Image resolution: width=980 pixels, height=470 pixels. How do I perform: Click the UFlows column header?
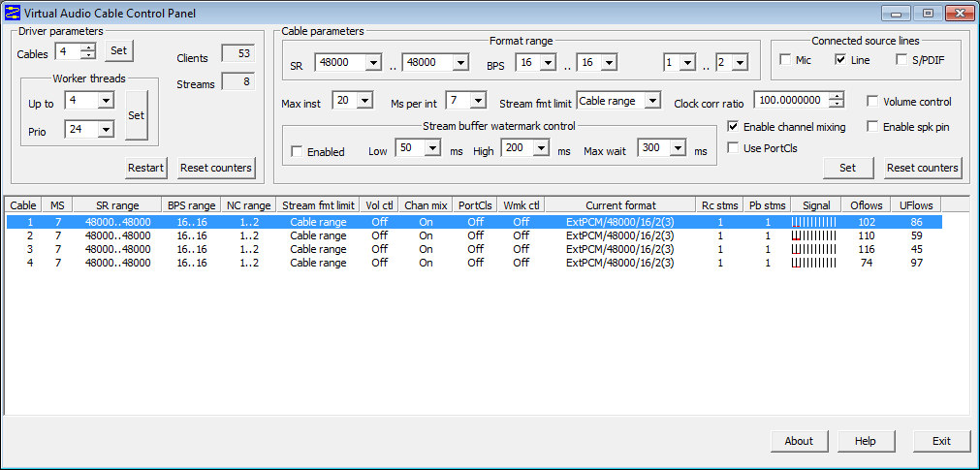point(916,205)
